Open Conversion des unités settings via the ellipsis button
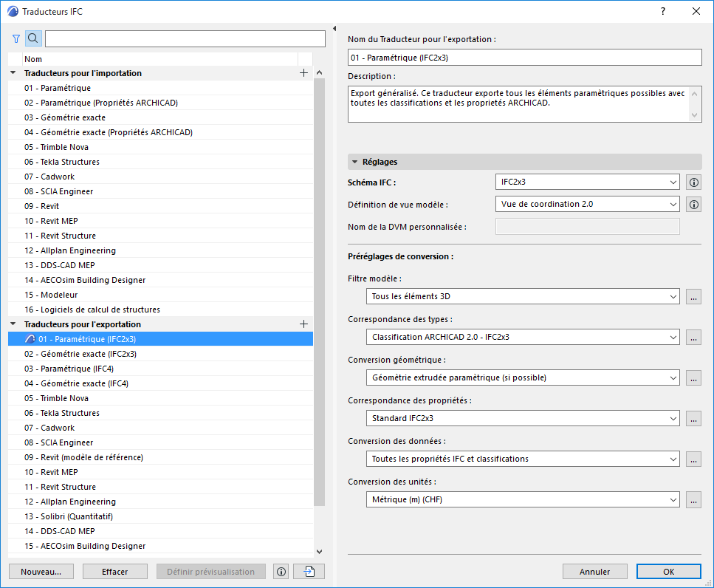This screenshot has width=714, height=588. 693,499
